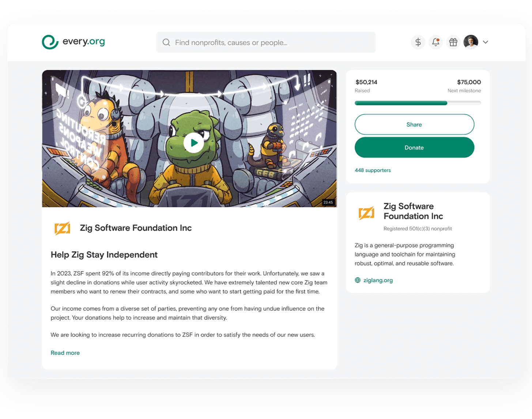Image resolution: width=532 pixels, height=419 pixels.
Task: Click the globe icon beside ziglang.org
Action: pyautogui.click(x=358, y=280)
